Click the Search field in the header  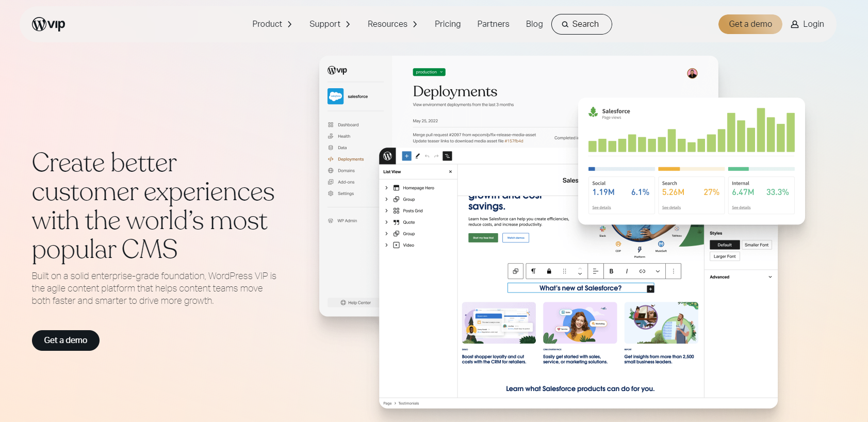click(x=581, y=24)
